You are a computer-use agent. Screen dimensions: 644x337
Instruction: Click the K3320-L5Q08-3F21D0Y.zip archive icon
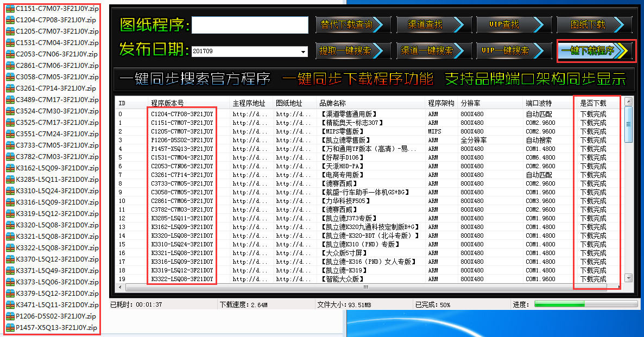[10, 225]
